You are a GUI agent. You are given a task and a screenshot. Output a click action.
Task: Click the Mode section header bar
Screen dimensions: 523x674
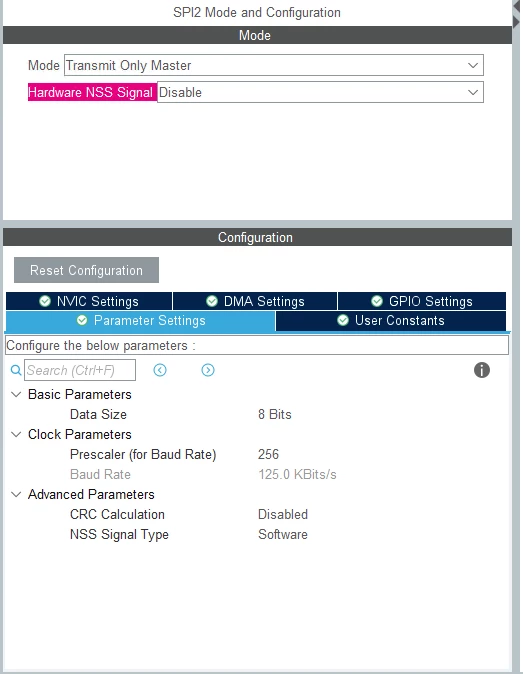257,35
